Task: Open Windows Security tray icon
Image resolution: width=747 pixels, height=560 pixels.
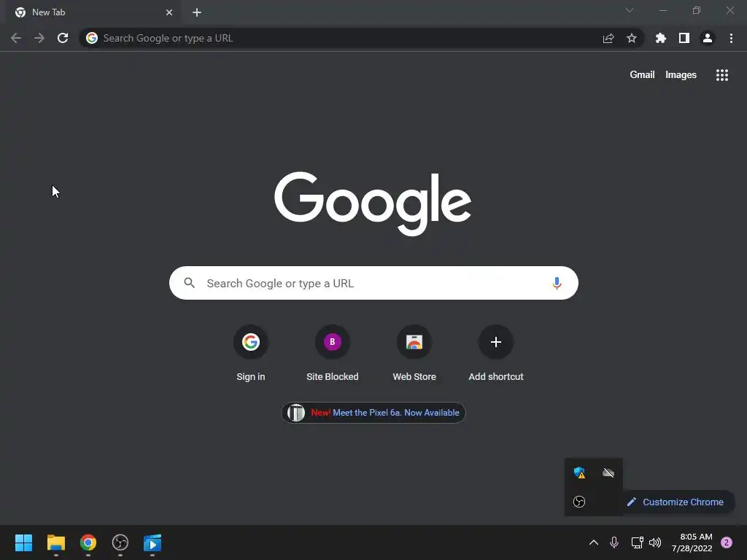Action: (x=579, y=472)
